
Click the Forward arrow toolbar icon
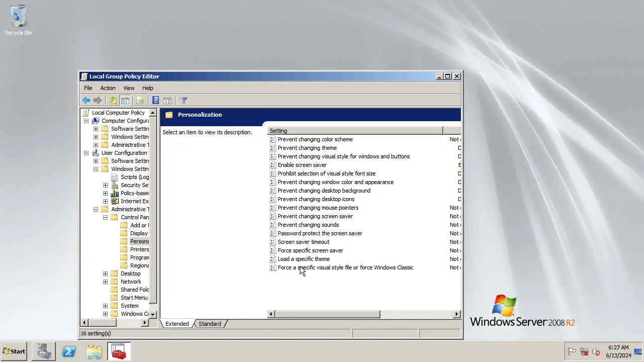point(98,101)
